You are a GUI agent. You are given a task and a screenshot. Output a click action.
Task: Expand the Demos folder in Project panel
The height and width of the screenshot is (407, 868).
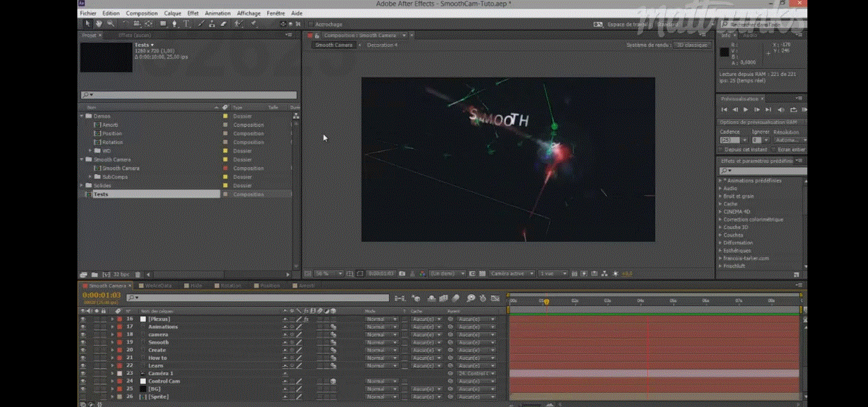tap(82, 116)
